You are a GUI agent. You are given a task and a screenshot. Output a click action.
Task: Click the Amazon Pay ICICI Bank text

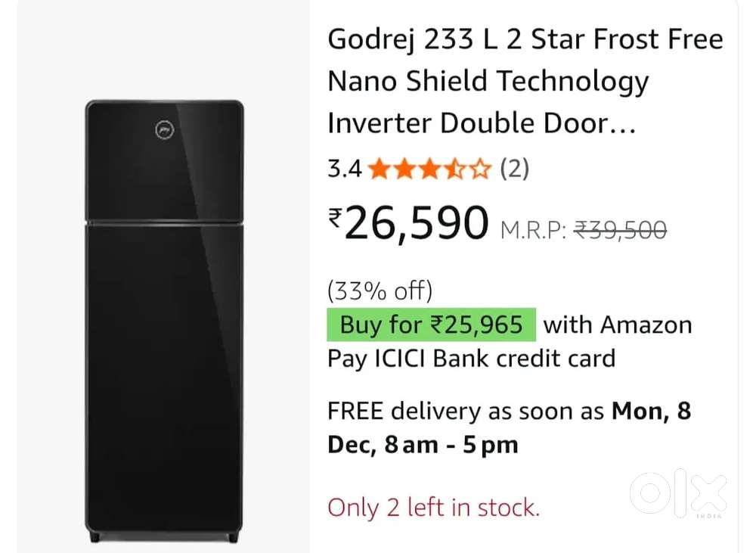coord(472,359)
